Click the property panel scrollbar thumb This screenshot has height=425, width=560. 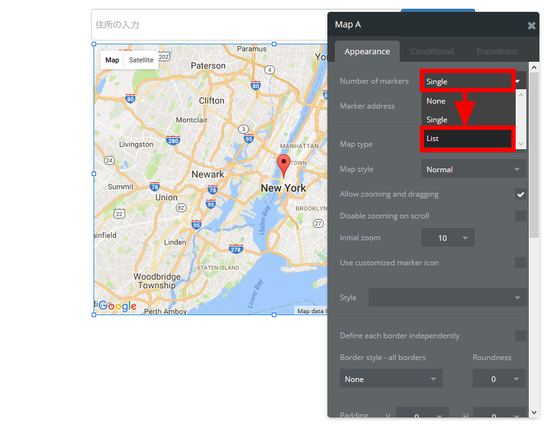click(534, 155)
